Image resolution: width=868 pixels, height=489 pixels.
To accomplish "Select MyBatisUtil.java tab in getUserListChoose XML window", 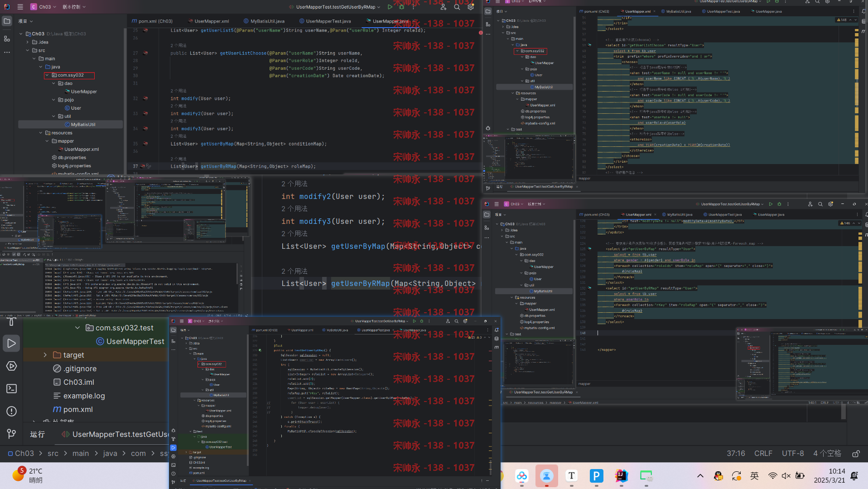I will (676, 12).
